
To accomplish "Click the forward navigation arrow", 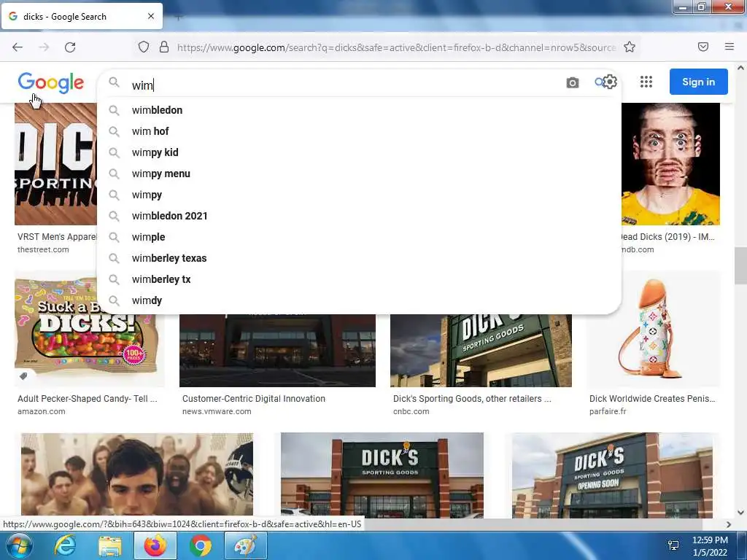I will point(44,47).
